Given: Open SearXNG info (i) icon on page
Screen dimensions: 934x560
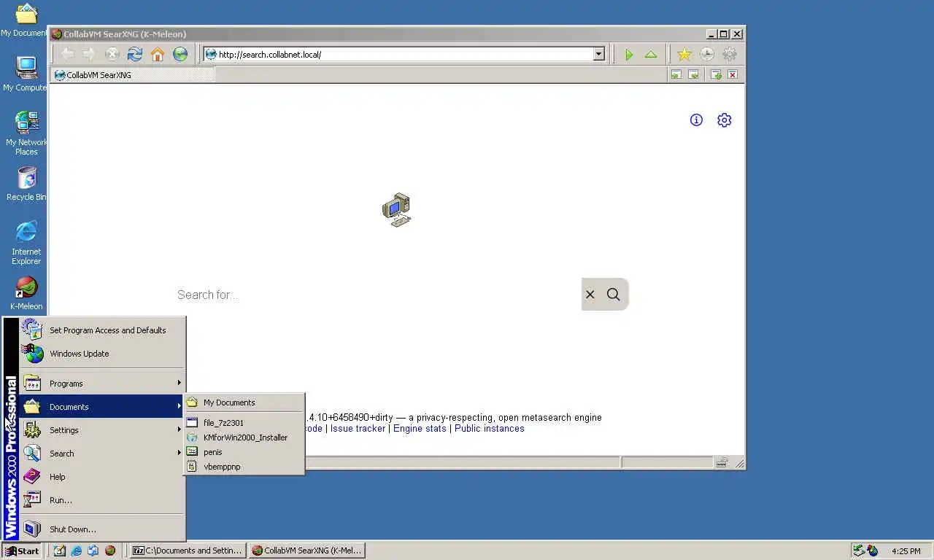Looking at the screenshot, I should 696,120.
